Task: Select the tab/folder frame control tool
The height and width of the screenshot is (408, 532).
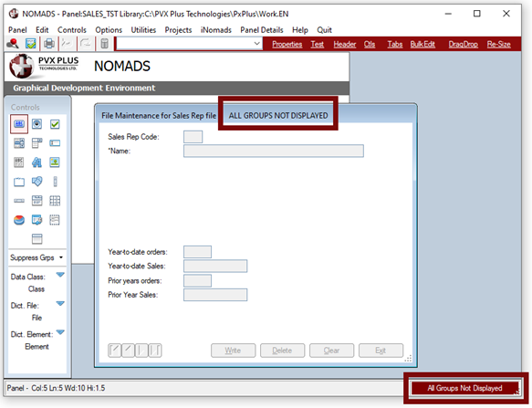Action: 19,182
